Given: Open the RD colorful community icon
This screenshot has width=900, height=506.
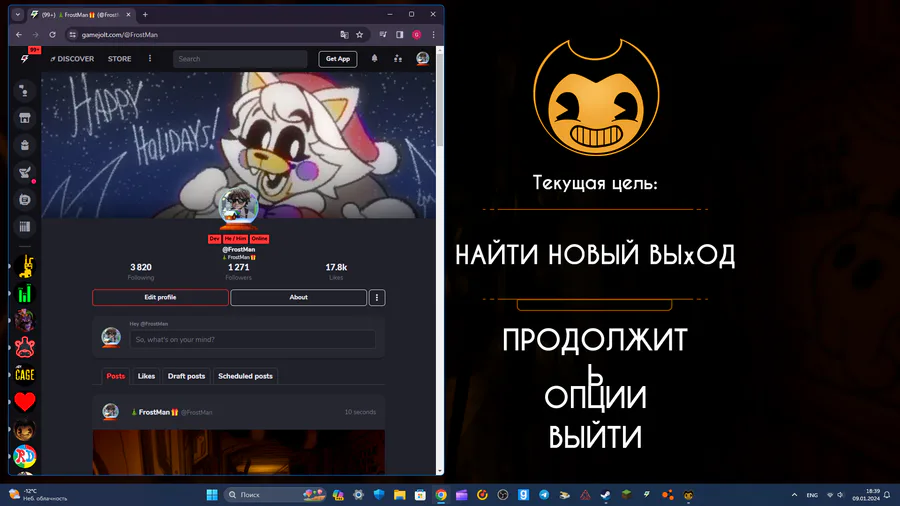Looking at the screenshot, I should [x=25, y=456].
